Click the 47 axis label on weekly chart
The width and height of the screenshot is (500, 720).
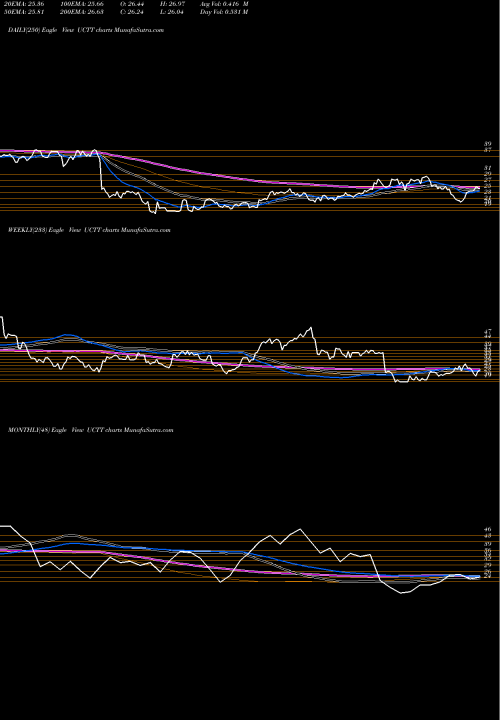coord(488,332)
